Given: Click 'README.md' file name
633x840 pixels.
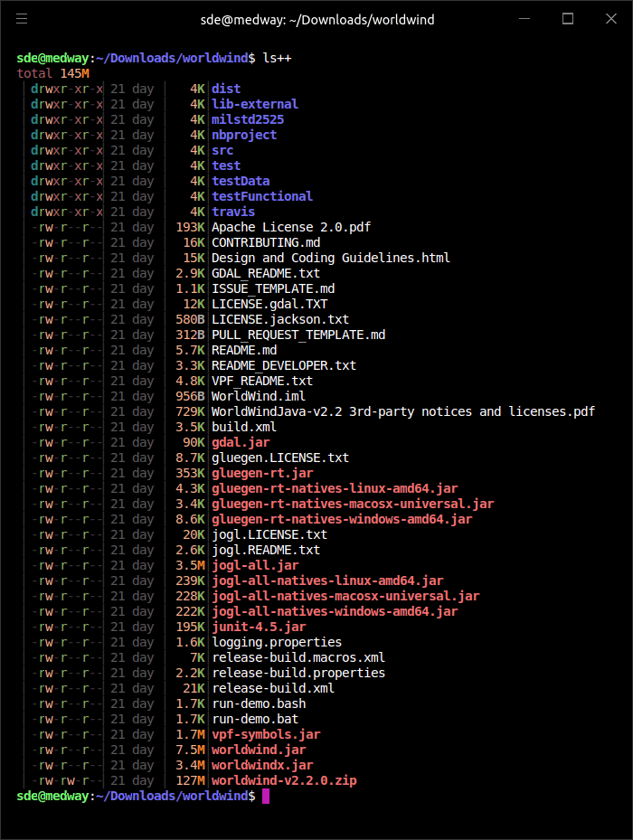Looking at the screenshot, I should [244, 350].
